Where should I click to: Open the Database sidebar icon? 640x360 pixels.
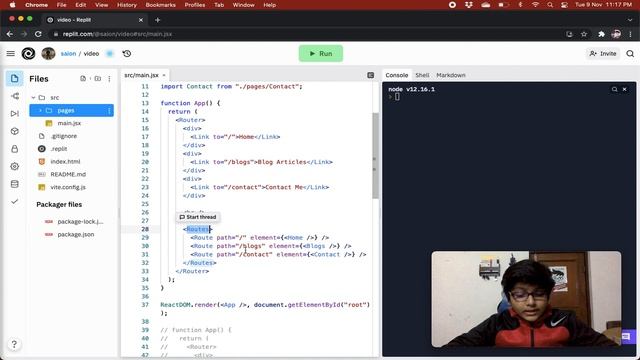click(15, 184)
